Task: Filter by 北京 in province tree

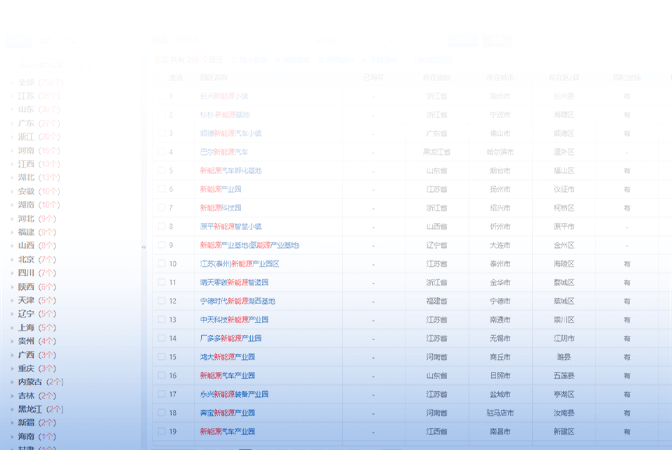Action: [x=26, y=259]
